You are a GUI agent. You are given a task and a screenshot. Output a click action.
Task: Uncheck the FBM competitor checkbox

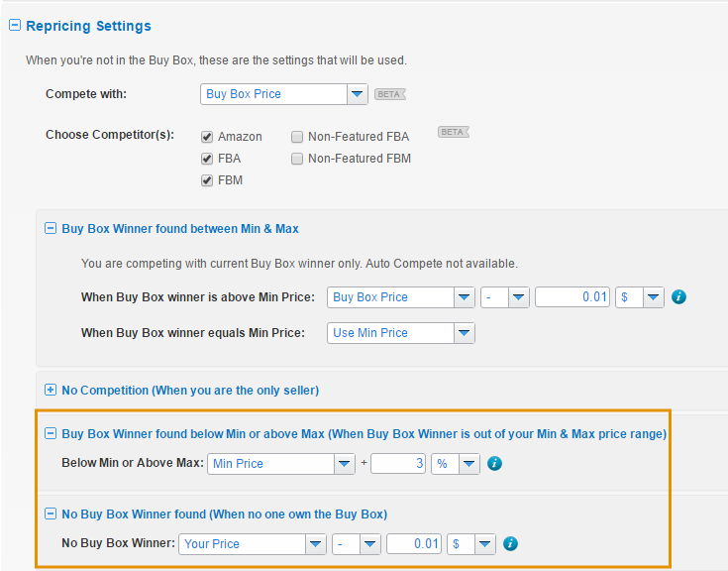(207, 180)
